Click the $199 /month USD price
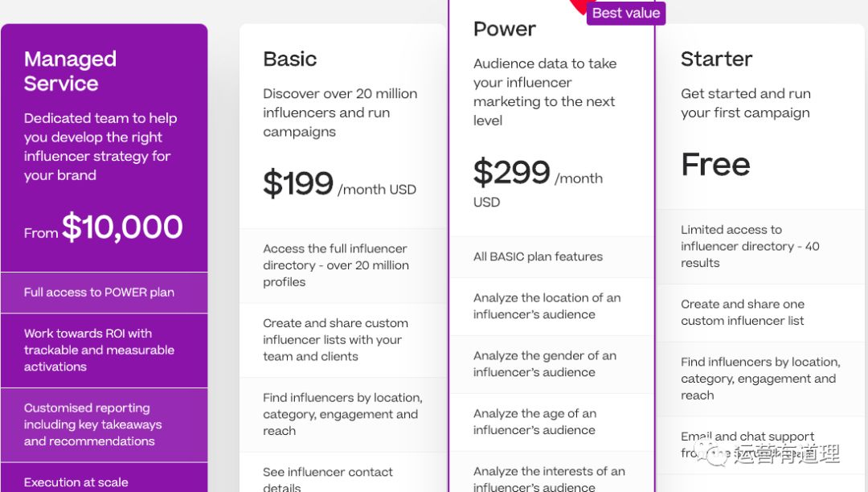 pos(339,184)
